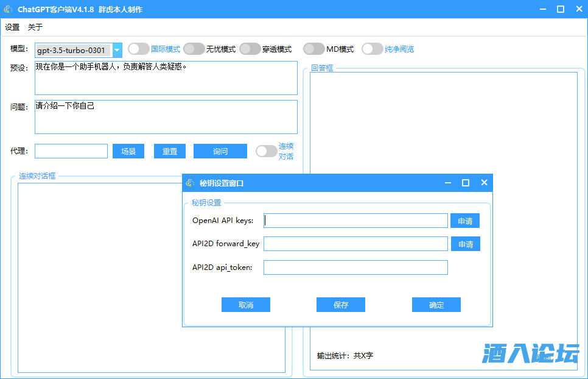588x379 pixels.
Task: Toggle the MD模式 switch
Action: [314, 49]
